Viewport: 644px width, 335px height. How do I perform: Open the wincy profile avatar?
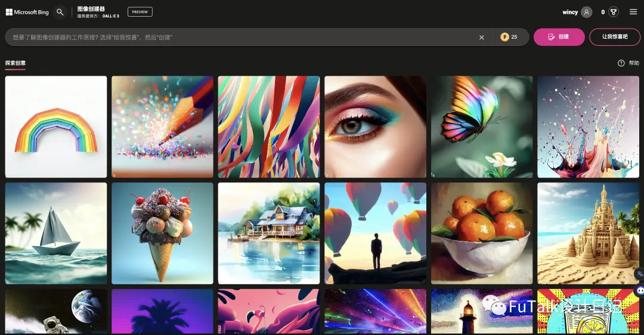tap(587, 13)
